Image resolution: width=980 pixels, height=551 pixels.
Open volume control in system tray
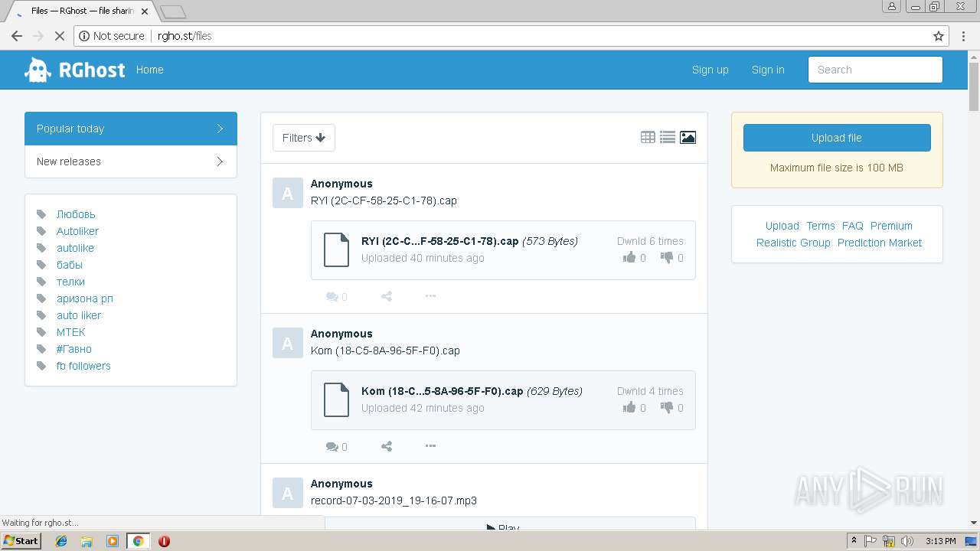(907, 541)
